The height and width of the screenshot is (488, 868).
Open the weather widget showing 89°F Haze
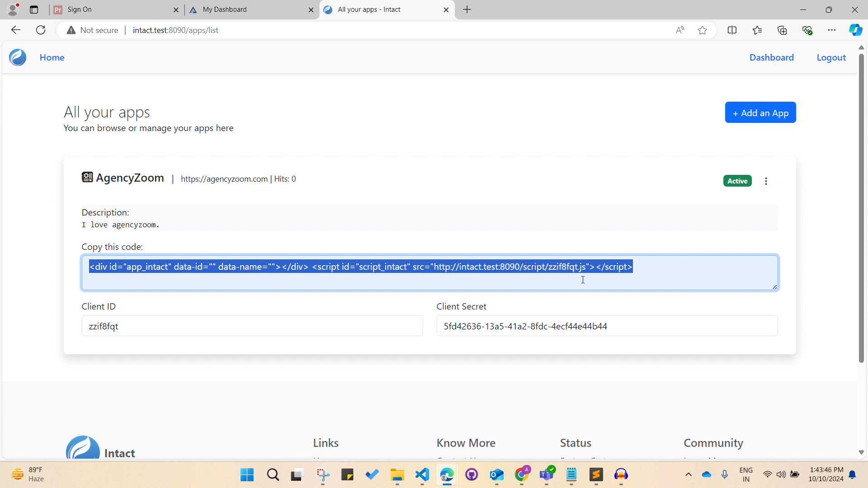(x=28, y=475)
